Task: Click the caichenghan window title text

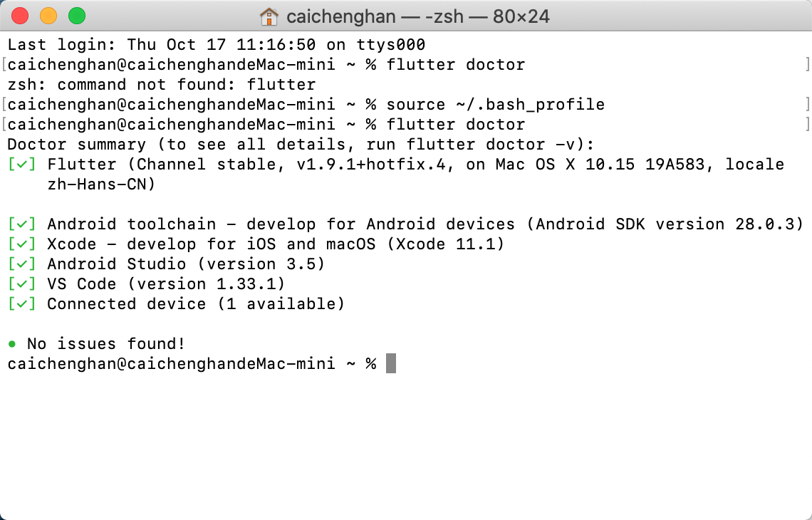Action: [x=340, y=16]
